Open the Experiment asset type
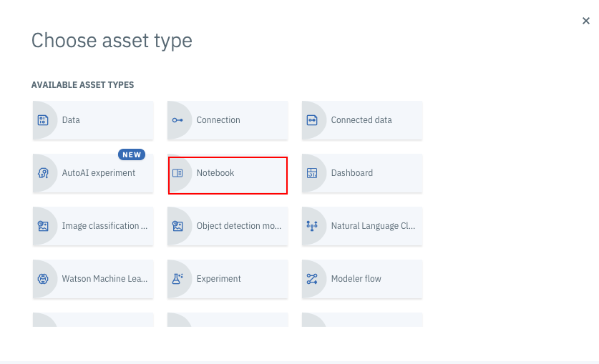Screen dimensions: 599x364 (x=228, y=279)
